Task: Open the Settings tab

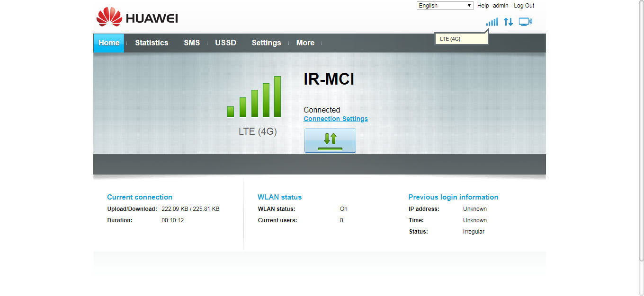Action: (x=266, y=43)
